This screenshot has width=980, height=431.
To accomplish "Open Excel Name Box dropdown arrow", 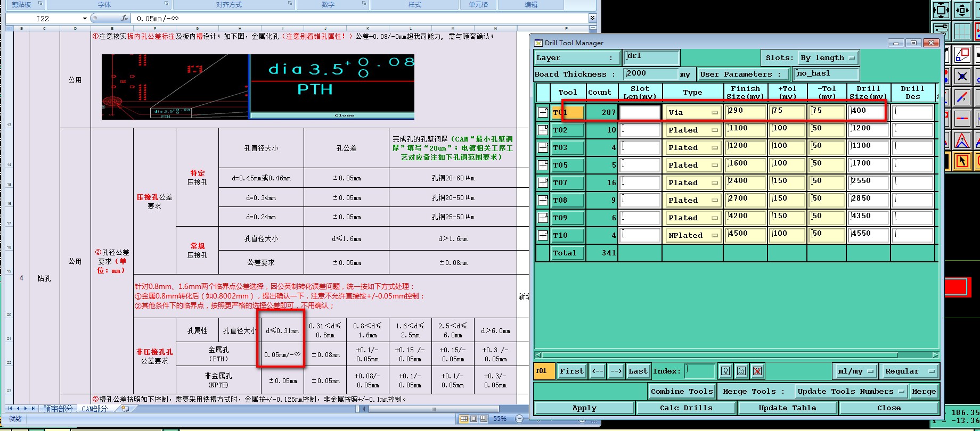I will [85, 19].
